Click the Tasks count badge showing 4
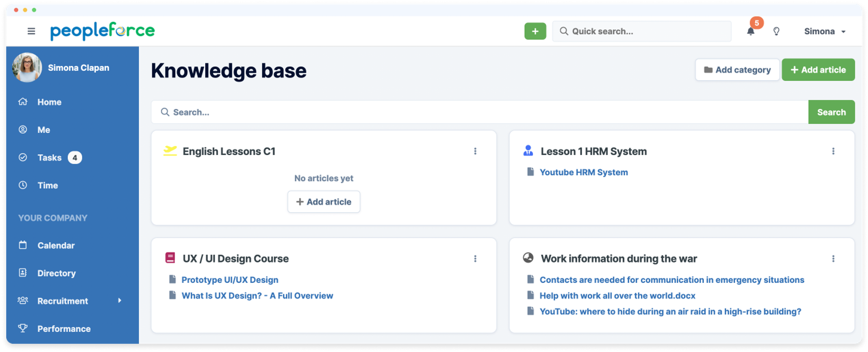 (75, 158)
